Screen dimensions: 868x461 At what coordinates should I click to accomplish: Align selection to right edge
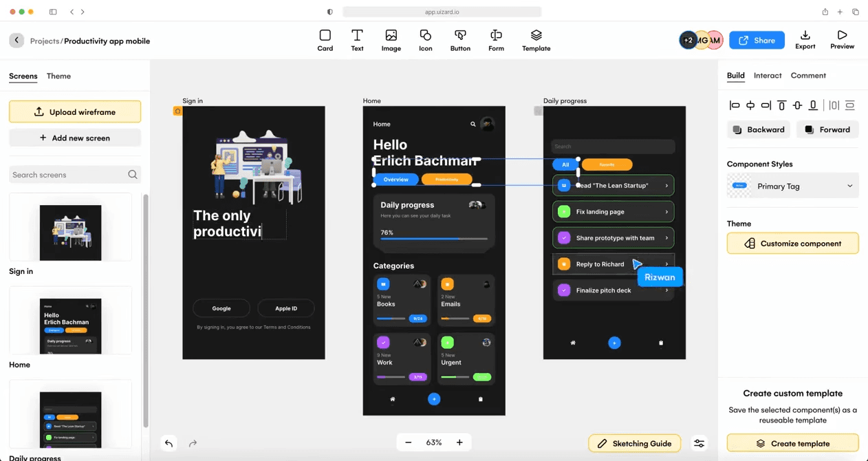[766, 105]
